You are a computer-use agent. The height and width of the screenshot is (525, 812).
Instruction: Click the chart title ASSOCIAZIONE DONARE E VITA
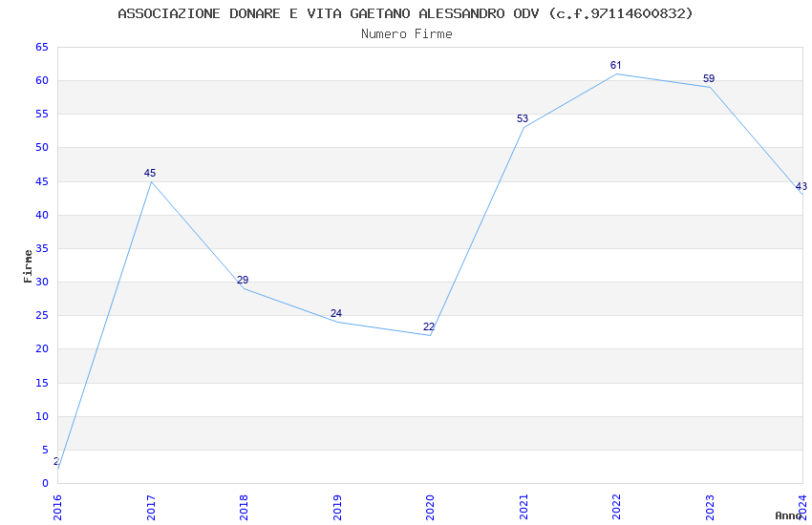tap(405, 13)
